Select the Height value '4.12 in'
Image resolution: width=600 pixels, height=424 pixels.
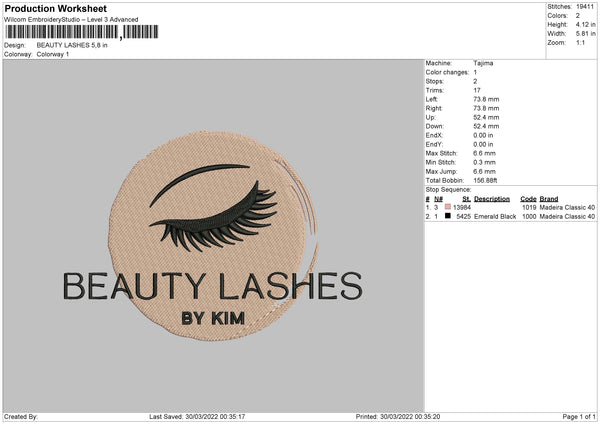coord(585,24)
